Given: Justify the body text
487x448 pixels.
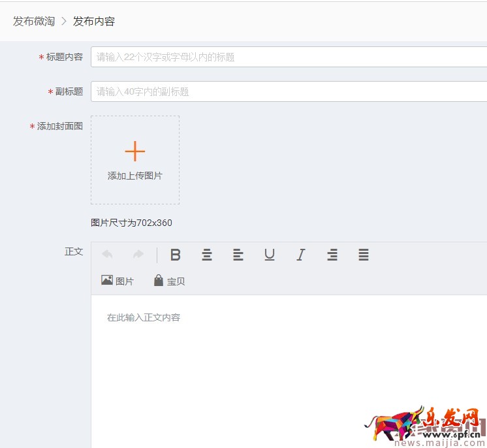Looking at the screenshot, I should pos(364,255).
